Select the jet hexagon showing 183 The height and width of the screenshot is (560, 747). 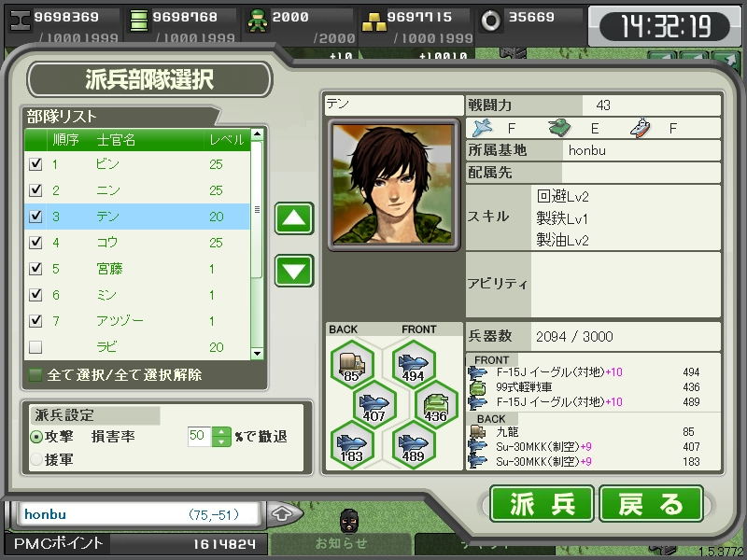[352, 445]
